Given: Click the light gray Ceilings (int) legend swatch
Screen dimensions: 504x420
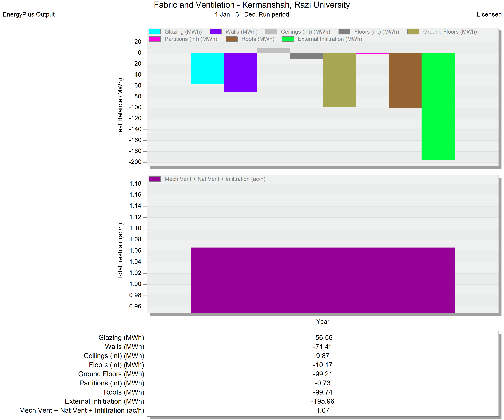Looking at the screenshot, I should pyautogui.click(x=271, y=32).
